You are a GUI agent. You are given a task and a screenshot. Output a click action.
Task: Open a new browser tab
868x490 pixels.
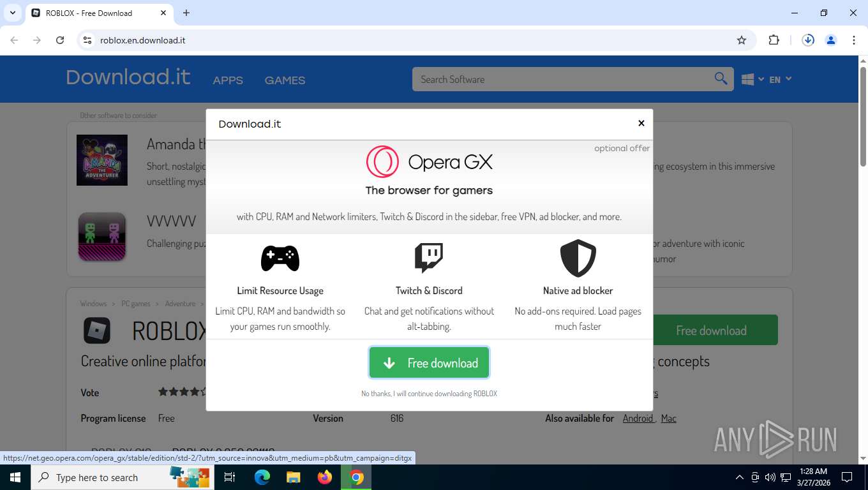(x=186, y=13)
